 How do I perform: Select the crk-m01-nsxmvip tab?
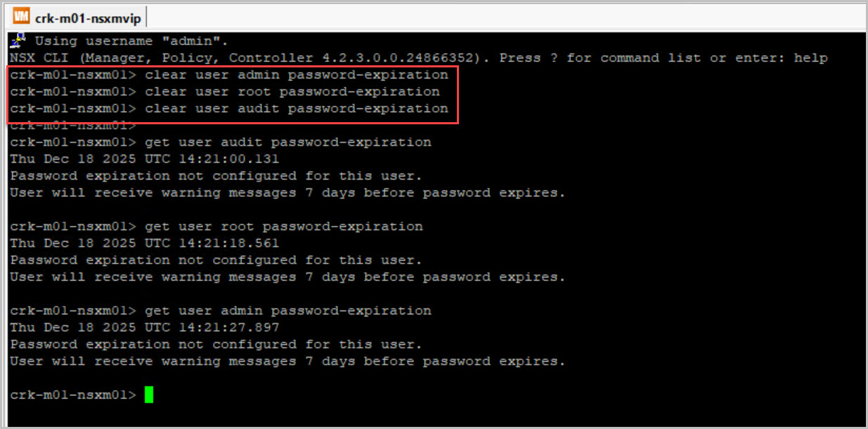click(87, 17)
